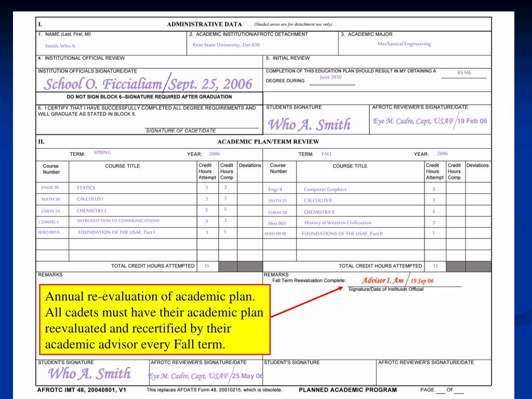Click 'AFROTC IMT 48, 20040801, V1' form number

82,390
